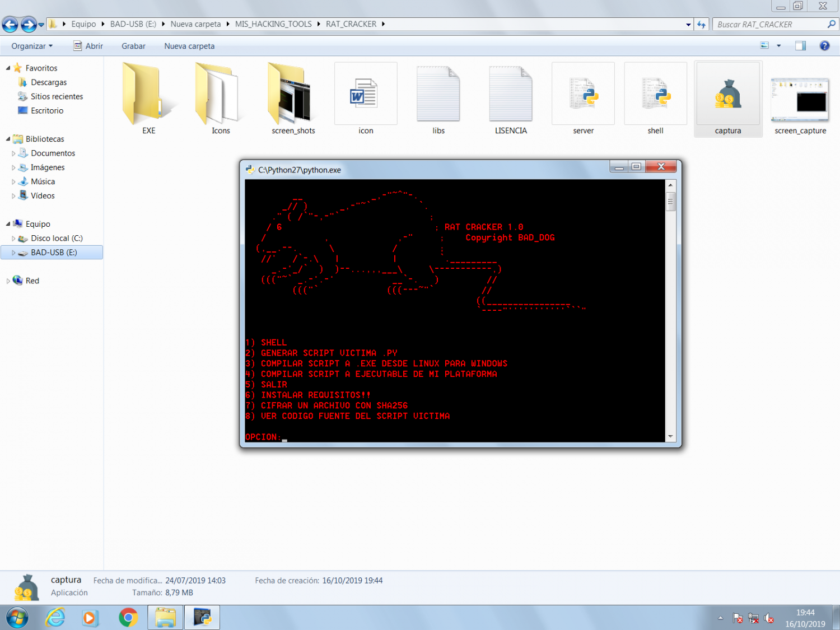Launch Google Chrome from the taskbar
Viewport: 840px width, 630px height.
(x=128, y=618)
